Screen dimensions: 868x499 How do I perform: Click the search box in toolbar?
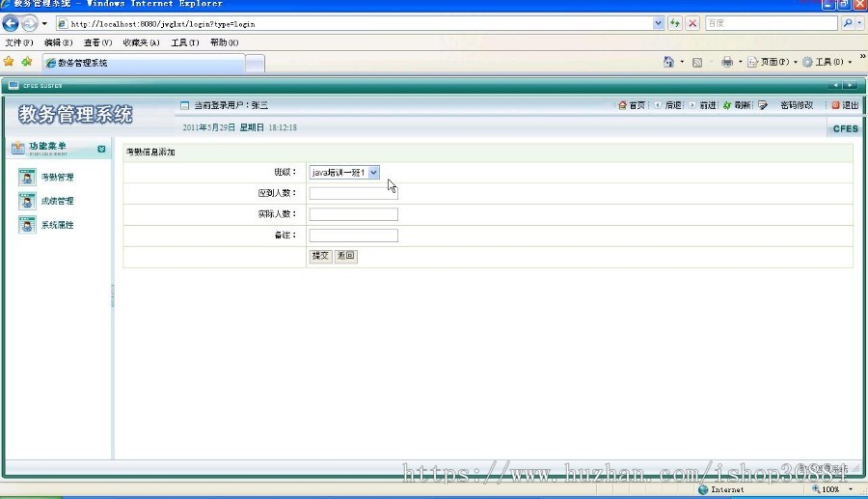(772, 23)
